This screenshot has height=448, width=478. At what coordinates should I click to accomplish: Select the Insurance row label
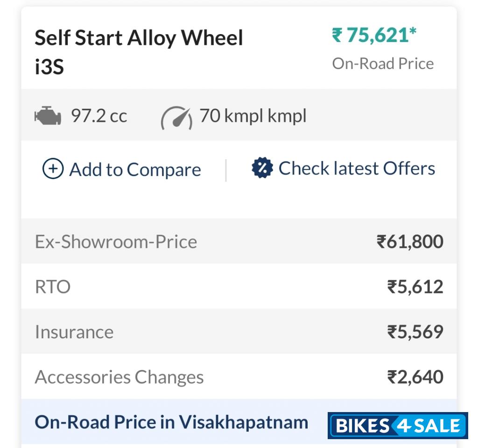74,332
